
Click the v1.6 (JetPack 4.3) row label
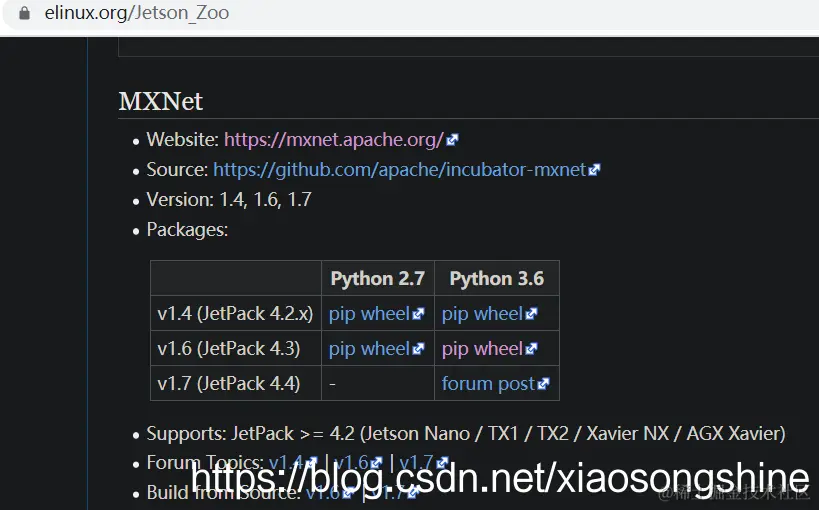(x=229, y=349)
